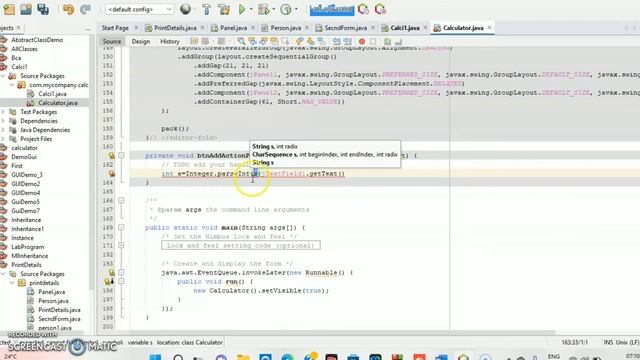Choose 'String s, int radix' completion hint
The height and width of the screenshot is (360, 640).
[x=275, y=146]
